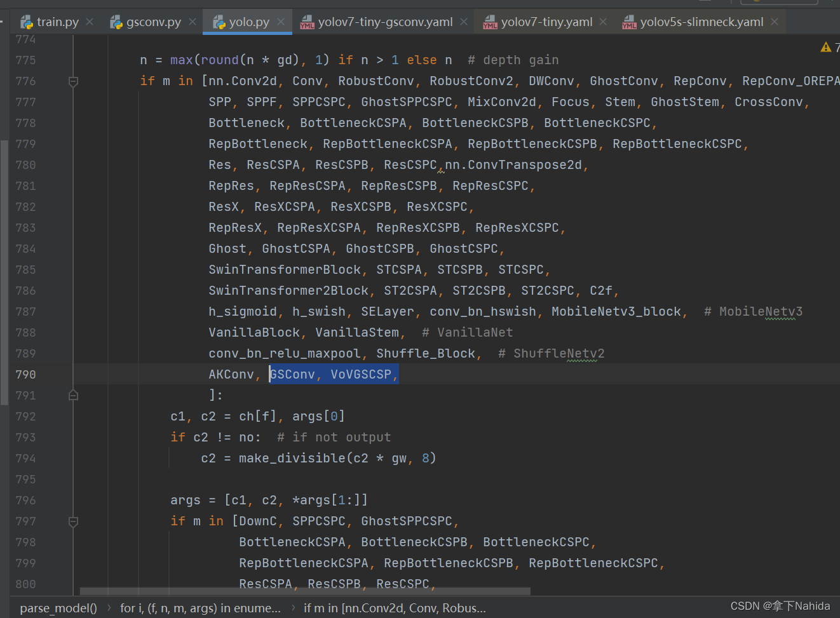Open the yolov7-tiny.yaml tab
The width and height of the screenshot is (840, 618).
(x=546, y=22)
